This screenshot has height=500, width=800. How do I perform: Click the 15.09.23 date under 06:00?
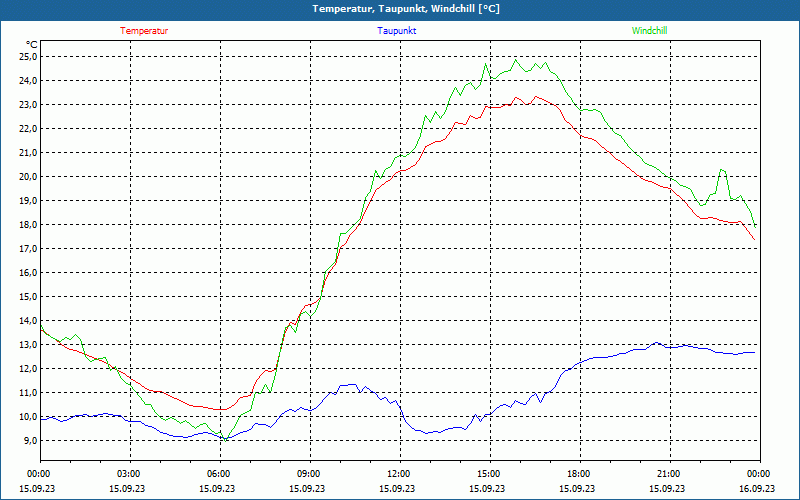pyautogui.click(x=217, y=488)
